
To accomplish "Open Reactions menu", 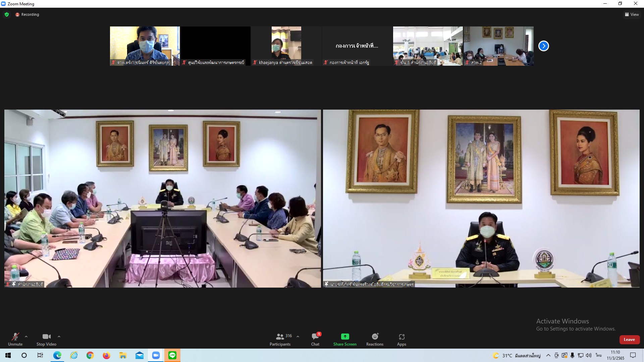I will click(x=375, y=339).
